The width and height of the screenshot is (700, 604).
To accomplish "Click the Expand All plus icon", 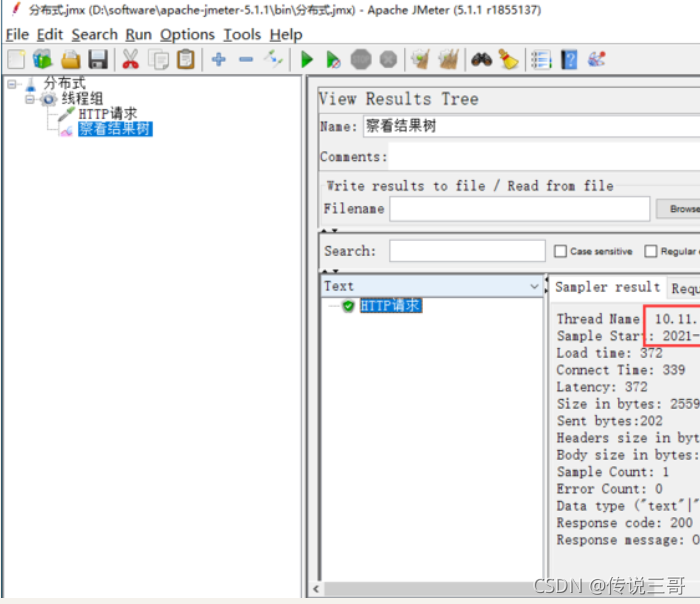I will (x=219, y=59).
